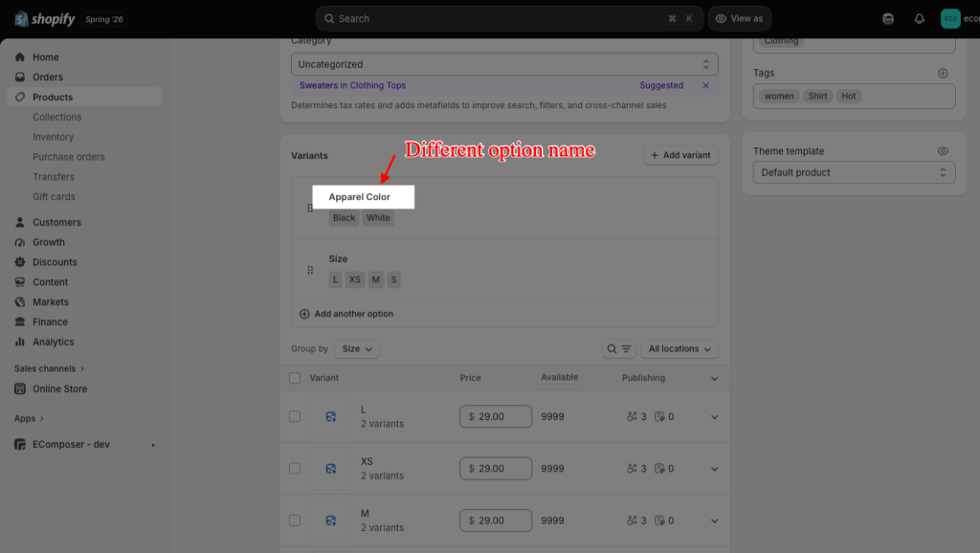Image resolution: width=980 pixels, height=553 pixels.
Task: Click the Add variant button
Action: 680,155
